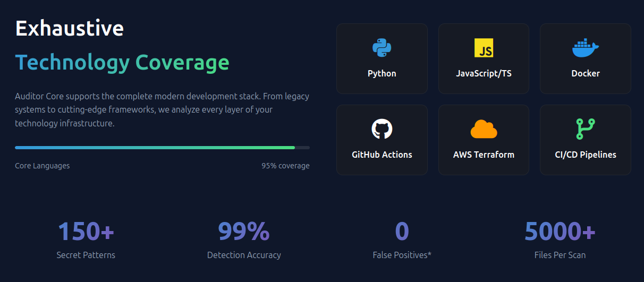Screen dimensions: 644x282
Task: Click the 99% statistic number
Action: [244, 232]
